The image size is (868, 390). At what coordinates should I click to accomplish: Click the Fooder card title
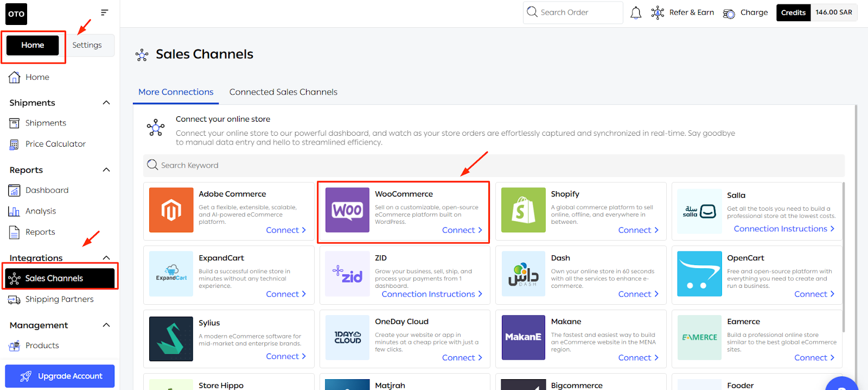(x=741, y=385)
